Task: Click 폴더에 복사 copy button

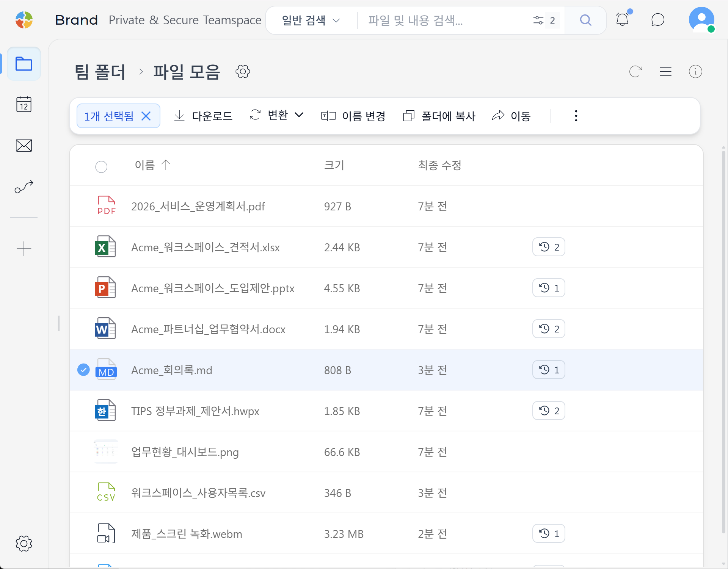Action: pos(439,116)
